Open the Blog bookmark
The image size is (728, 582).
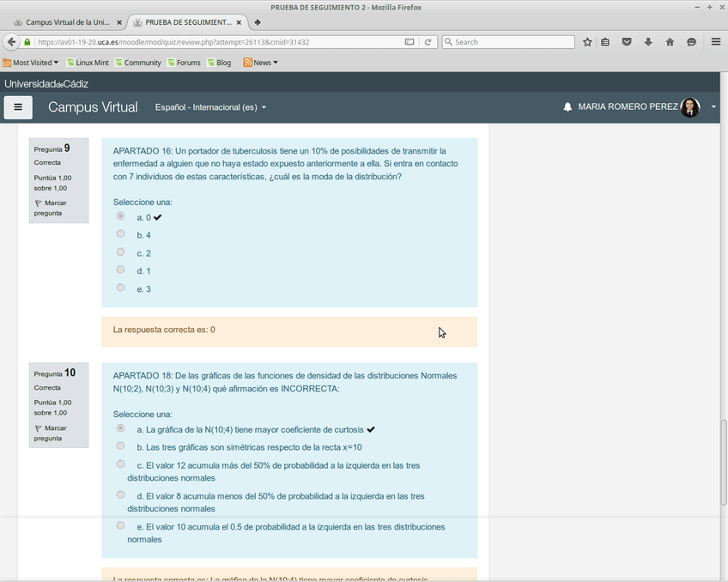(x=219, y=63)
